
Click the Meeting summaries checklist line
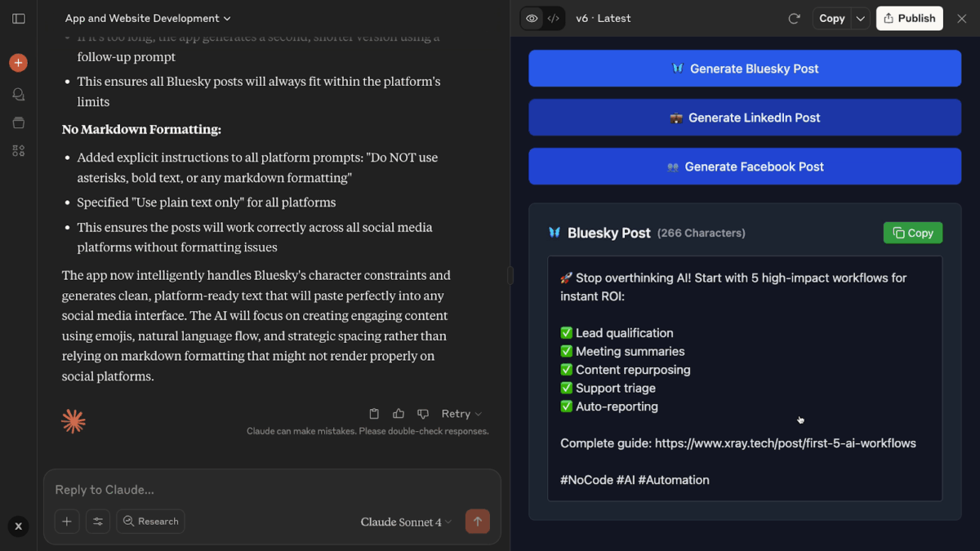tap(622, 351)
